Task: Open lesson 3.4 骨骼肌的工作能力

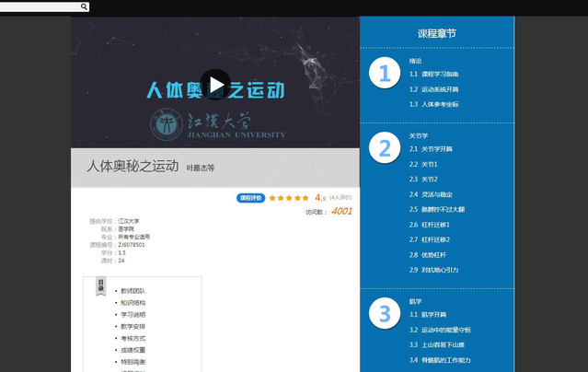Action: (440, 360)
